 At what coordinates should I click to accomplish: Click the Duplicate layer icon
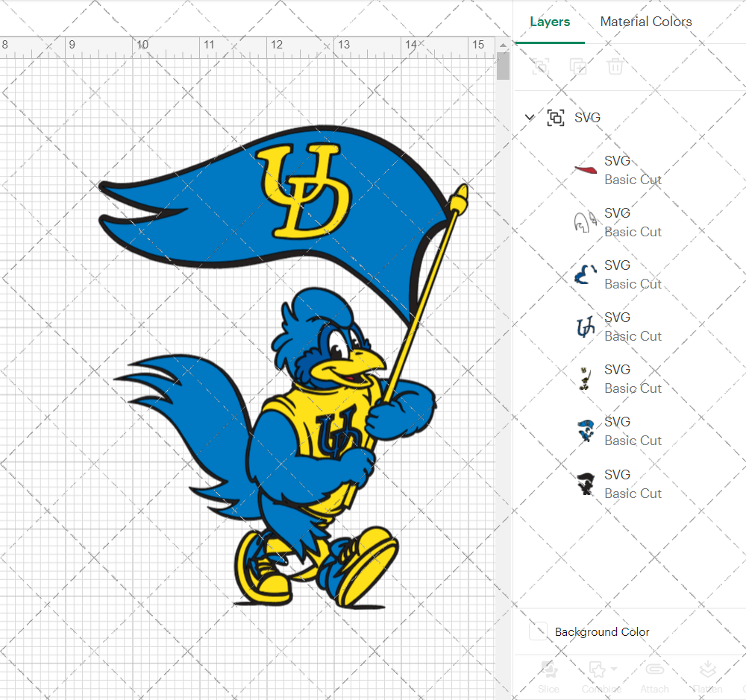[578, 66]
